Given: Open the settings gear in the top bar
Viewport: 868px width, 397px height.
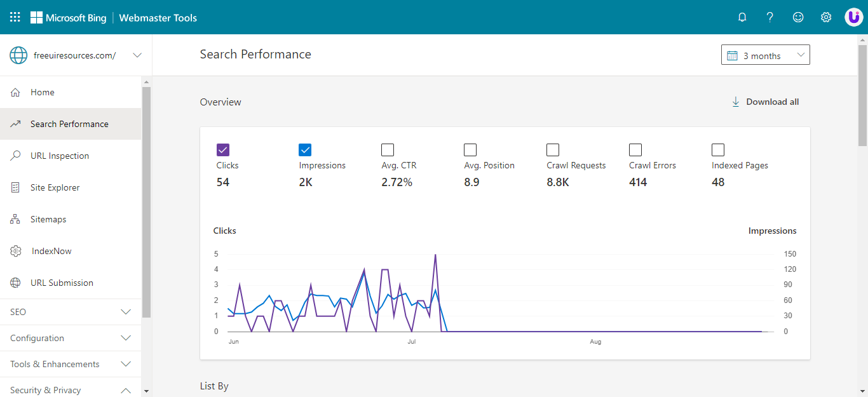Looking at the screenshot, I should click(x=825, y=17).
